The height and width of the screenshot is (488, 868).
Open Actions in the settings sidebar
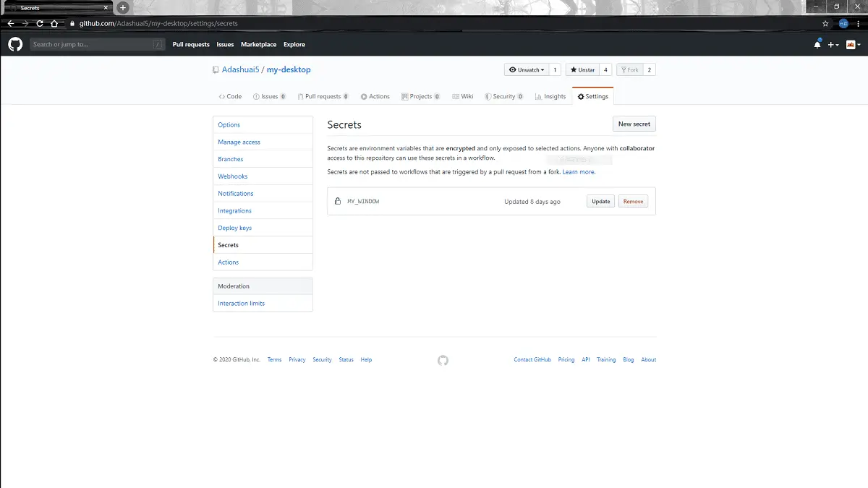[263, 262]
